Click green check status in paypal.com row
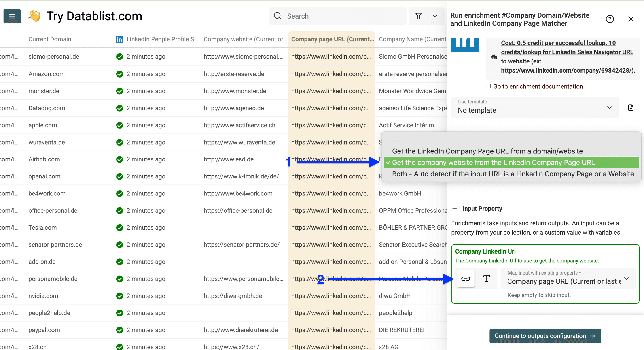The height and width of the screenshot is (350, 644). [119, 330]
